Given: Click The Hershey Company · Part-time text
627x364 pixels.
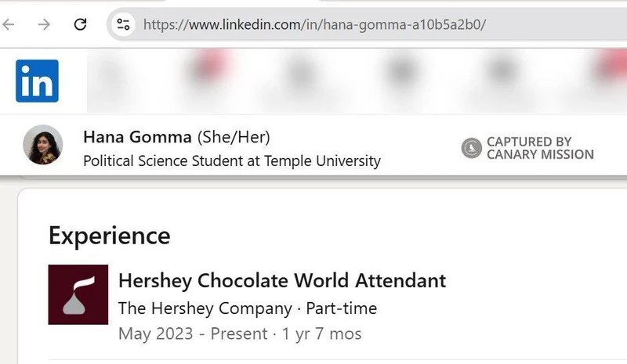Looking at the screenshot, I should [x=247, y=308].
